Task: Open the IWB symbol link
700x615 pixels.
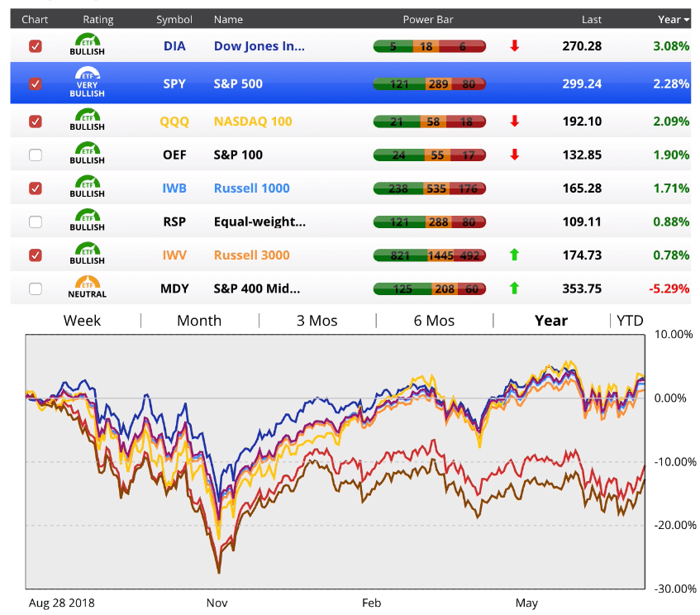Action: click(174, 188)
